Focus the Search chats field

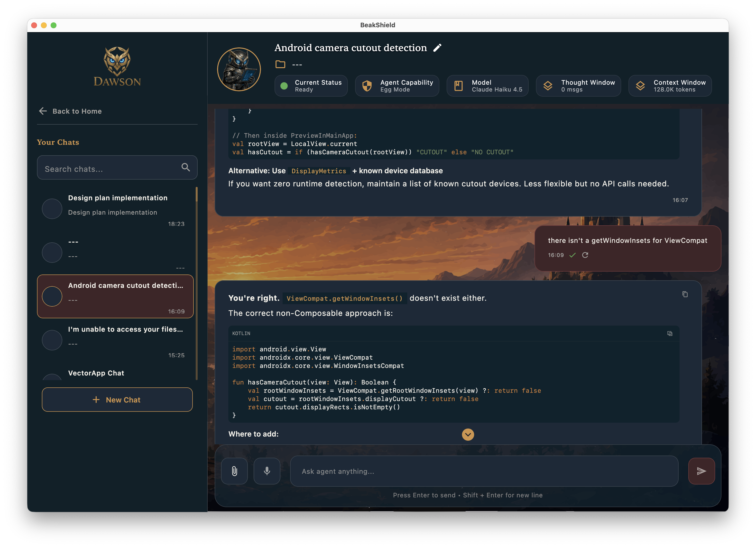point(117,167)
